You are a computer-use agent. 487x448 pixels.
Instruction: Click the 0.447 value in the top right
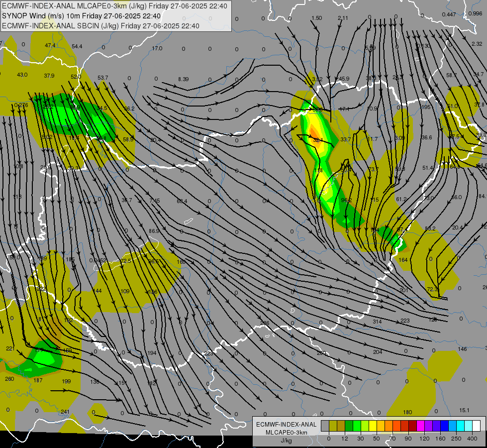(449, 14)
